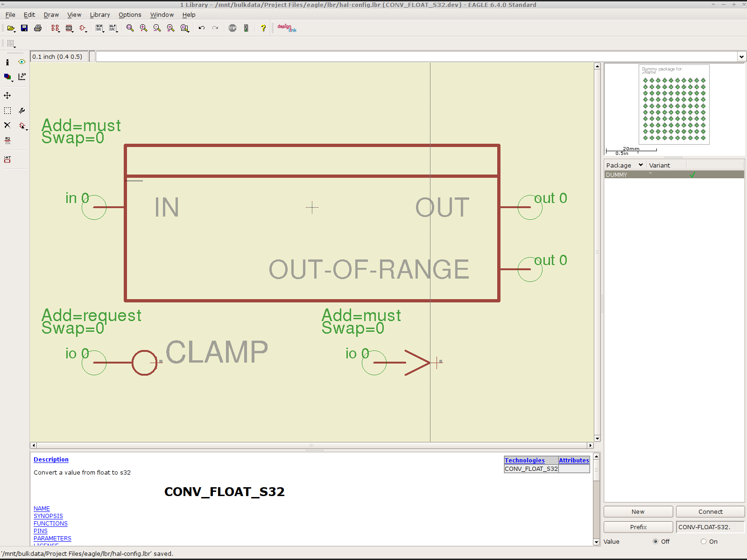The image size is (747, 560).
Task: Run a ULP script icon
Action: [113, 28]
